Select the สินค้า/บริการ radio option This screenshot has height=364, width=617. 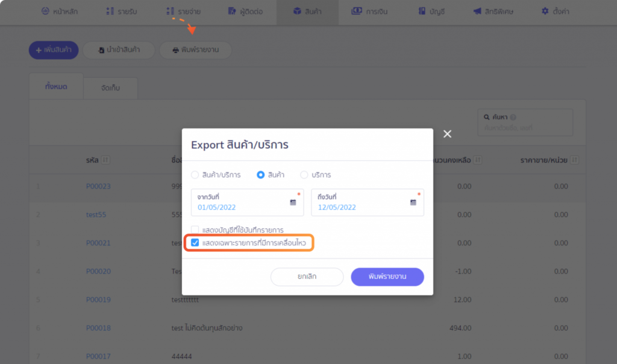click(195, 175)
